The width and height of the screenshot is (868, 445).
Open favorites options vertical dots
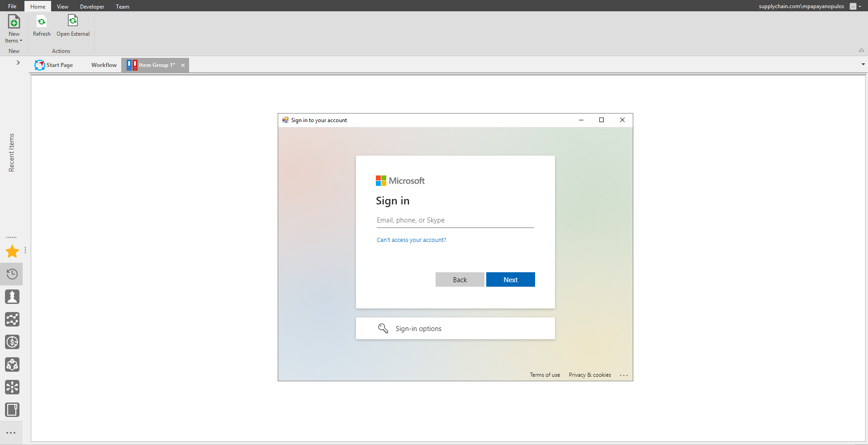(25, 250)
